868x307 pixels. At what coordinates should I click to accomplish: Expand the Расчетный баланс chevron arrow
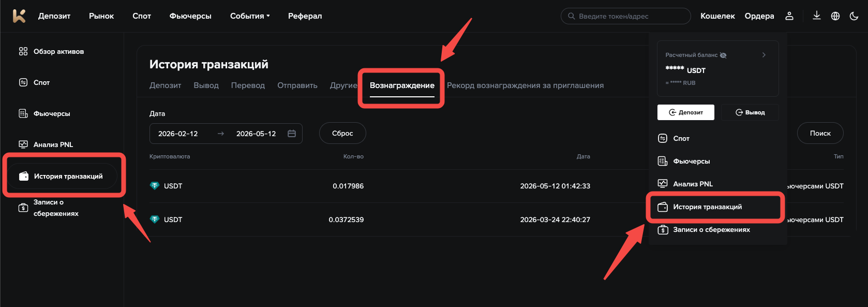tap(764, 55)
